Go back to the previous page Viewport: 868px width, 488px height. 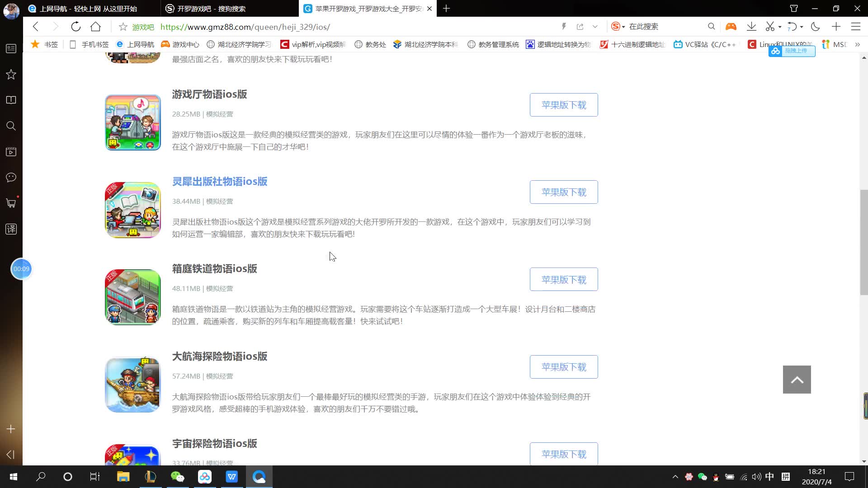coord(36,27)
